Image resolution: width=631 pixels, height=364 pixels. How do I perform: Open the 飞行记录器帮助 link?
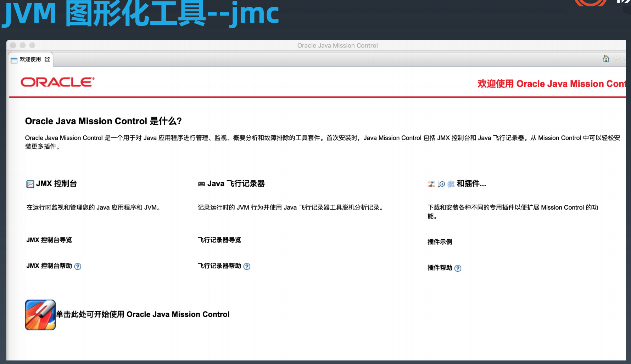coord(219,266)
